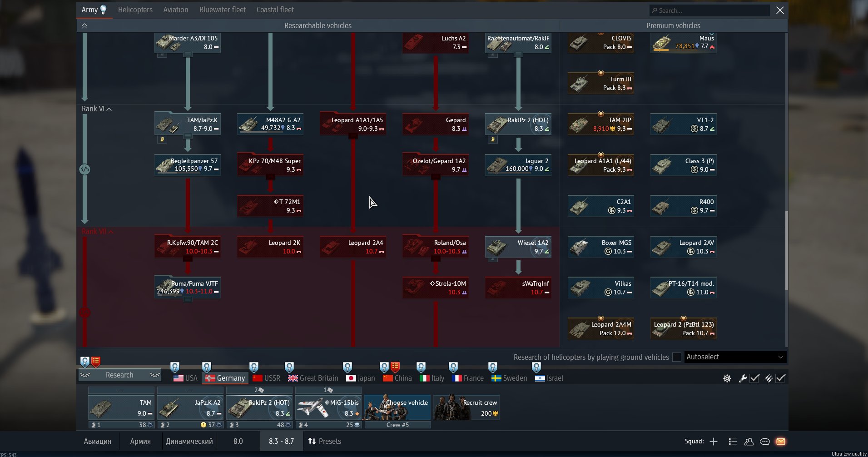The width and height of the screenshot is (868, 457).
Task: Expand the Roland/Osa vehicle group
Action: [436, 259]
